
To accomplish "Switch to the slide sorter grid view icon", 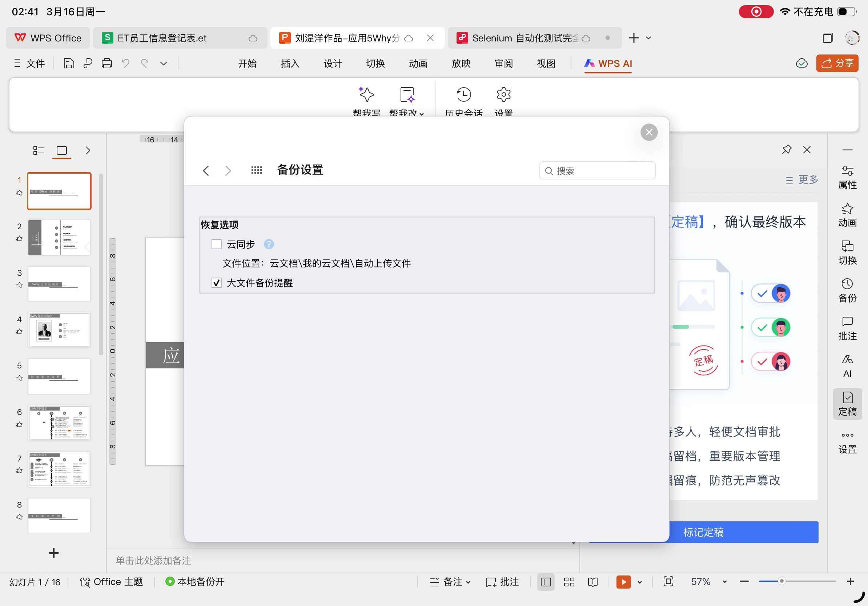I will 569,582.
